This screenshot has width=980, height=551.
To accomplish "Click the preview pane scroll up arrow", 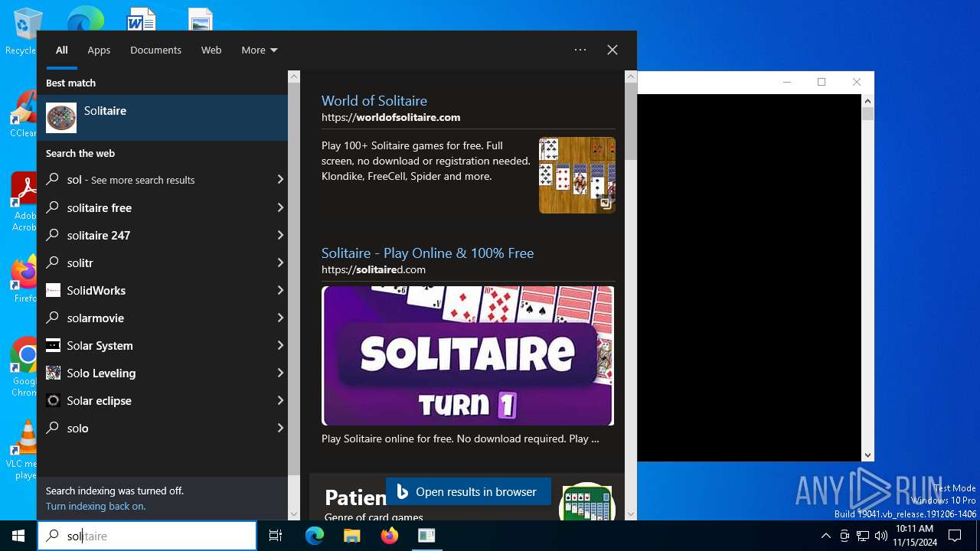I will pyautogui.click(x=631, y=77).
